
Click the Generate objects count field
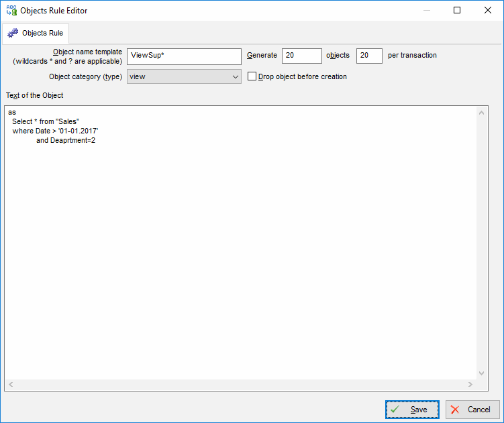[302, 56]
